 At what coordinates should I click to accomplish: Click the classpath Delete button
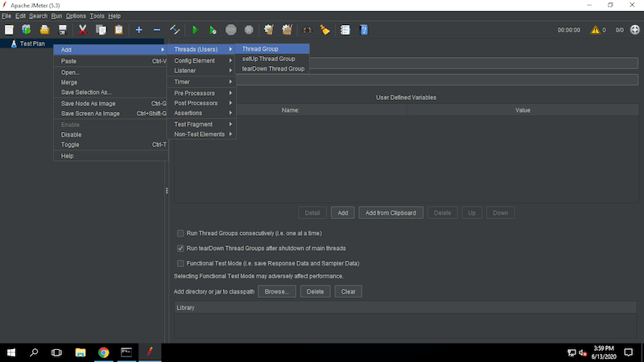point(315,292)
